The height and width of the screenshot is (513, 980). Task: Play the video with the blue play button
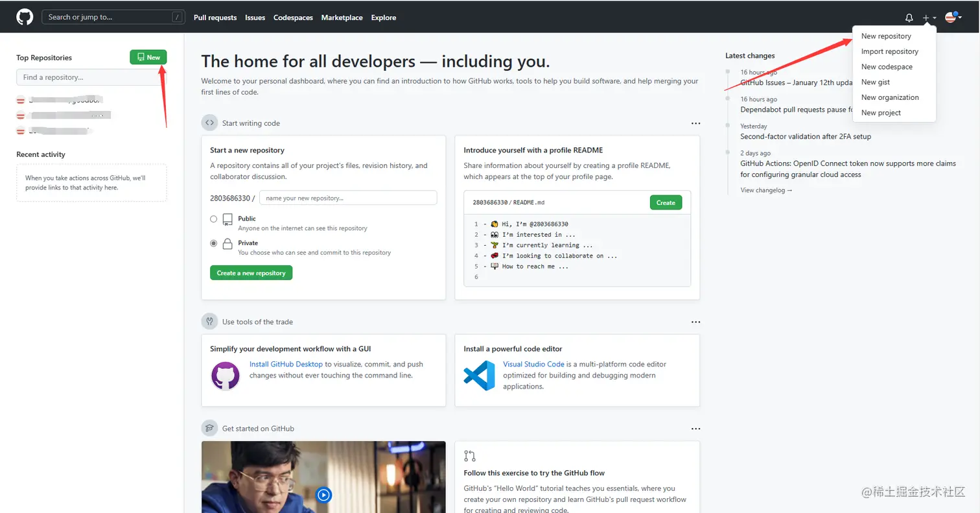(323, 495)
